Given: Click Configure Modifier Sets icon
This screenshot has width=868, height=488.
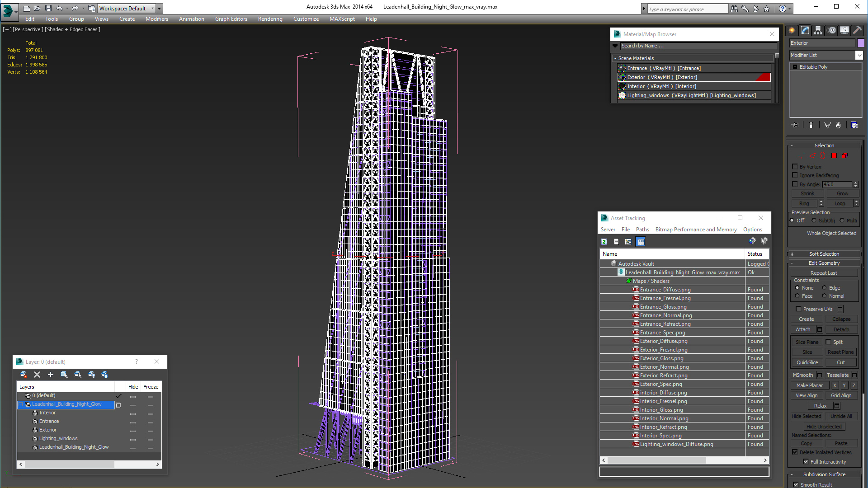Looking at the screenshot, I should click(854, 125).
